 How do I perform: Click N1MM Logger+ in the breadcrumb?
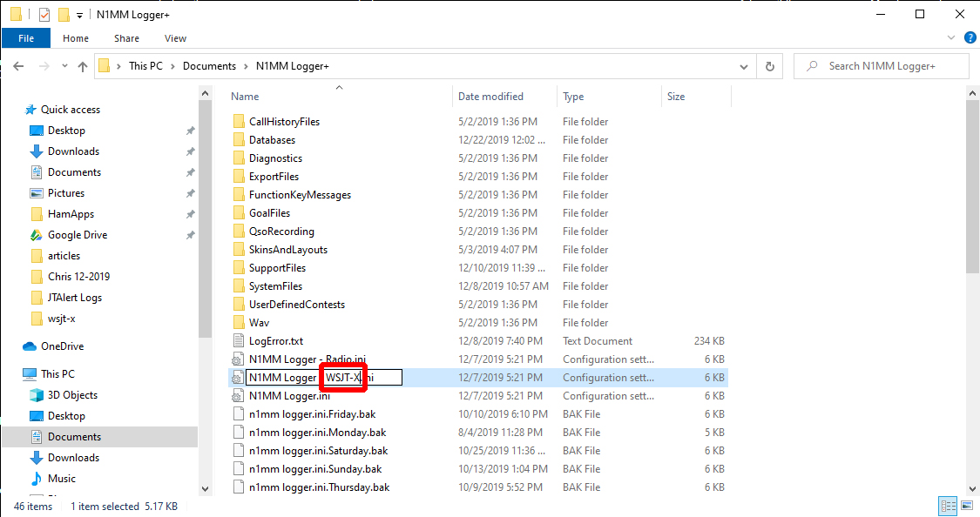click(293, 66)
